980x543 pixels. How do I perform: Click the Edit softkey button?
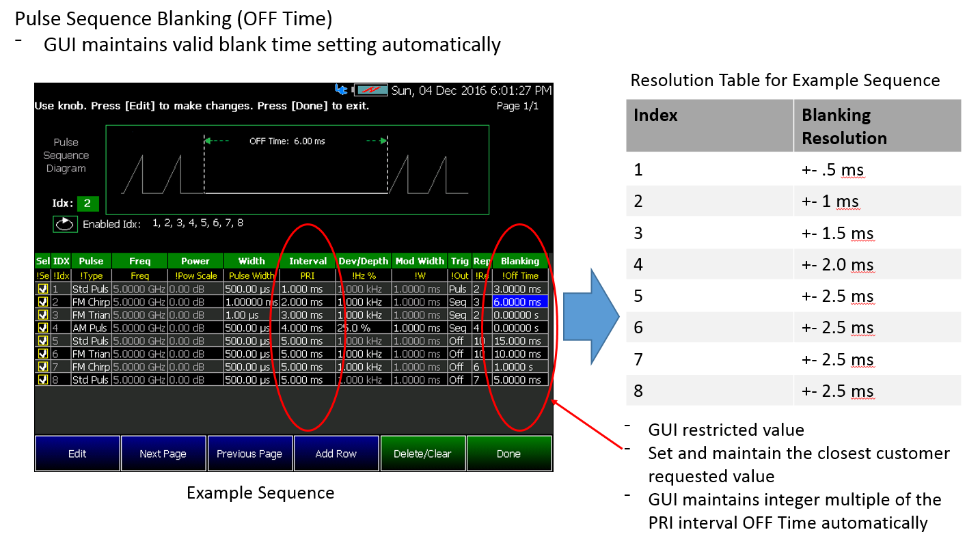[x=77, y=454]
